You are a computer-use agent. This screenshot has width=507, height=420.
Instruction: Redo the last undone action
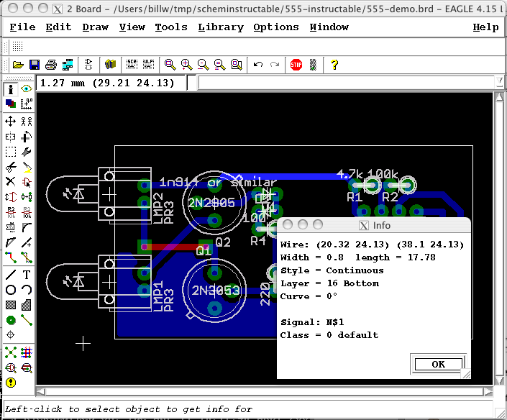coord(275,65)
